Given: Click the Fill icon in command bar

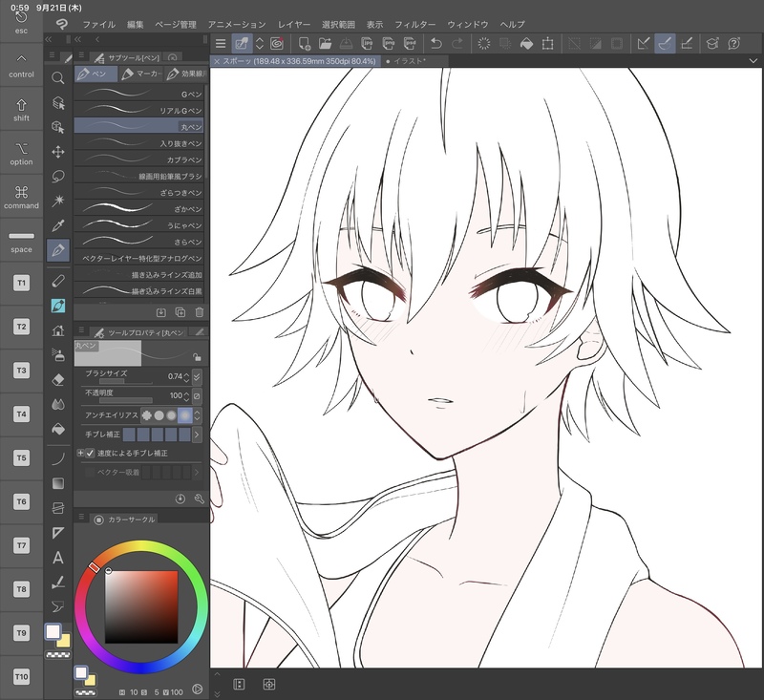Looking at the screenshot, I should click(527, 44).
